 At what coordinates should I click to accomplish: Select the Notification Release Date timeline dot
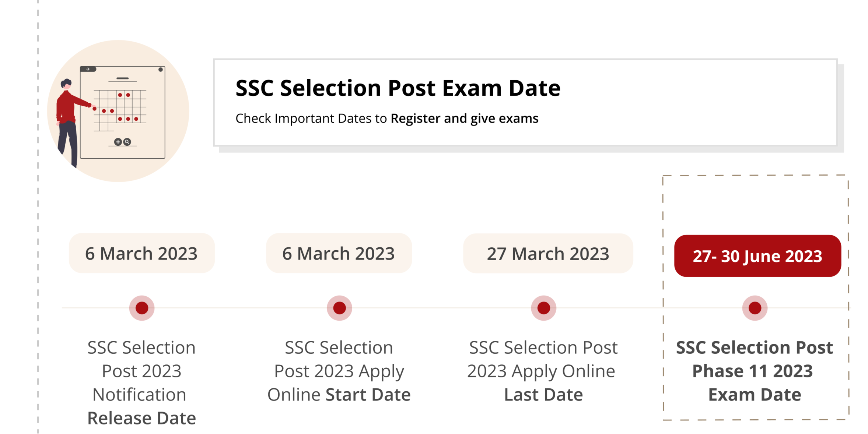142,308
